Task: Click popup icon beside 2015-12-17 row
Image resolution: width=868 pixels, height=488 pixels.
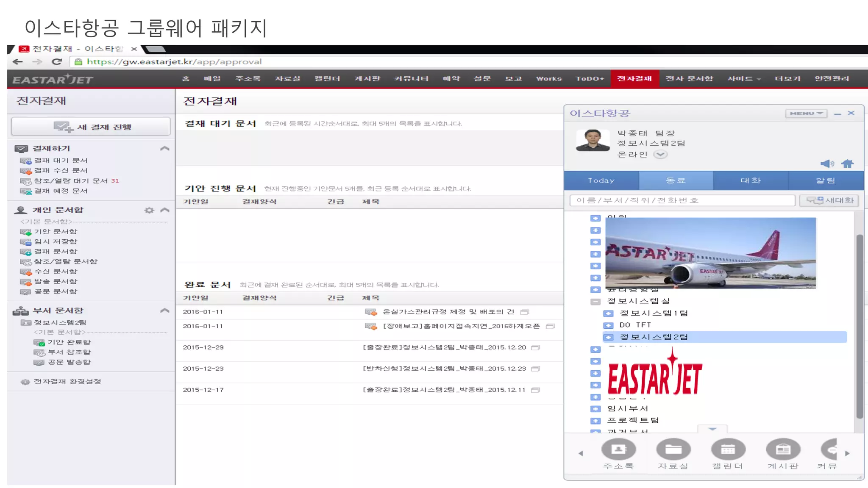Action: click(x=536, y=390)
